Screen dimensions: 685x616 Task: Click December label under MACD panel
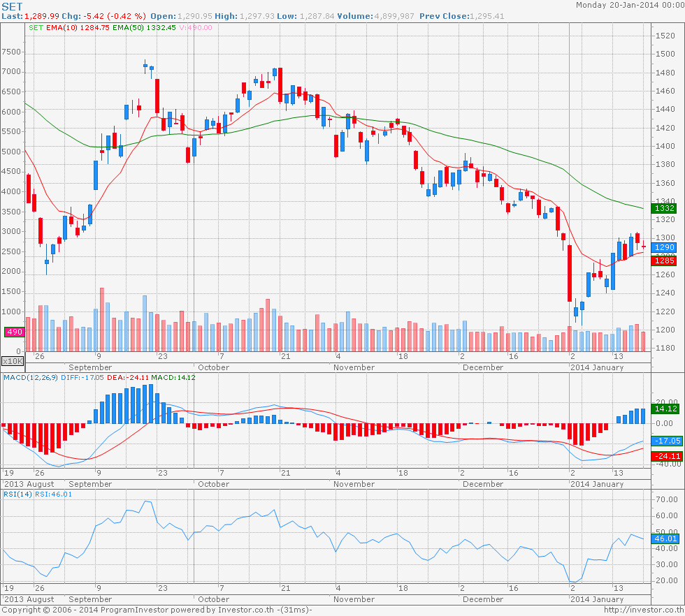click(x=483, y=484)
